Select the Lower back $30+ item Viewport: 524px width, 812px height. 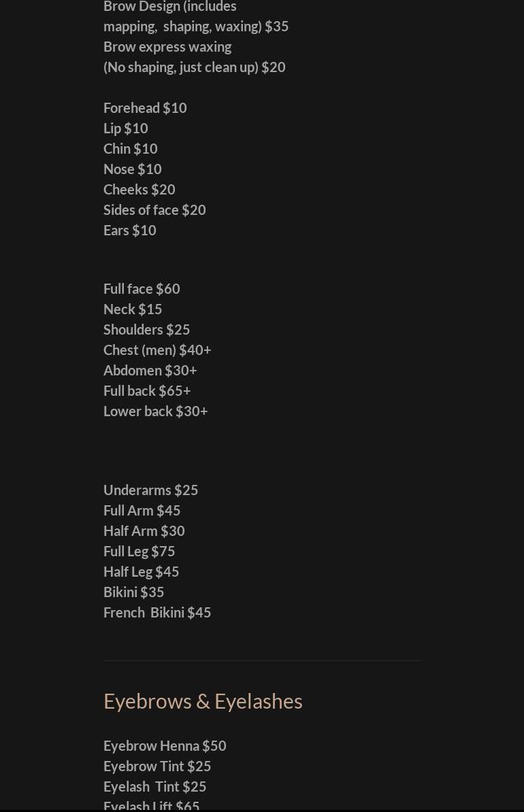point(156,411)
